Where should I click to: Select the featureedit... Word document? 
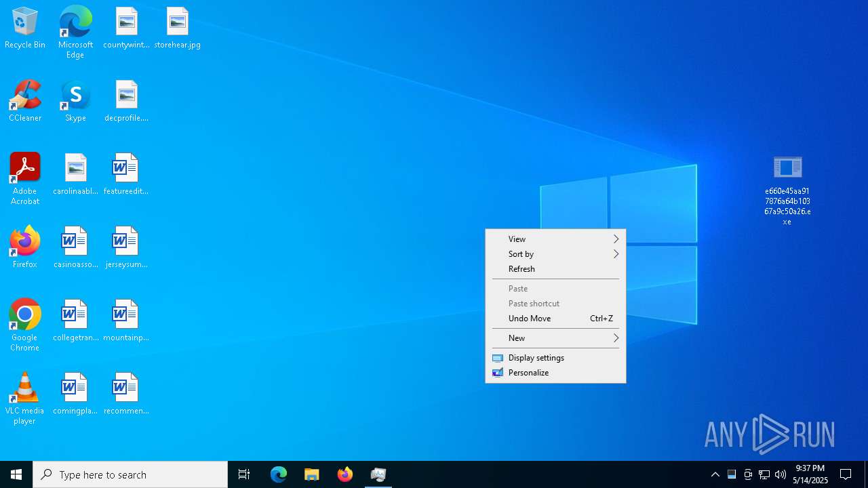126,174
